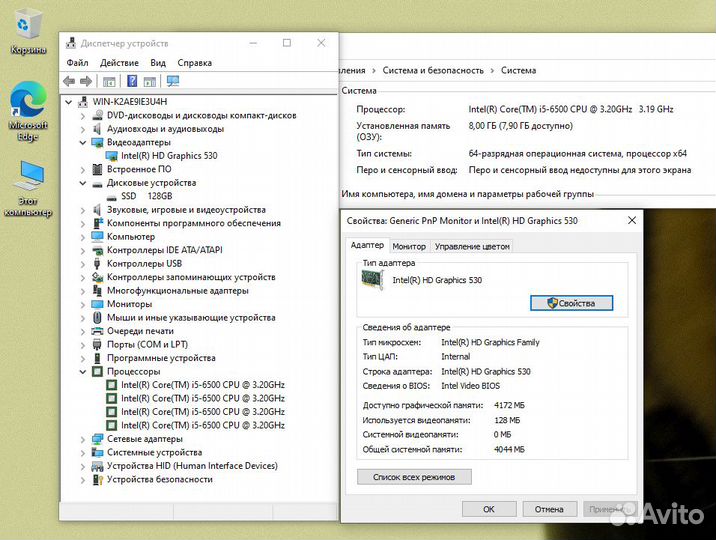
Task: Click the show/hide console tree toolbar icon
Action: pos(109,82)
